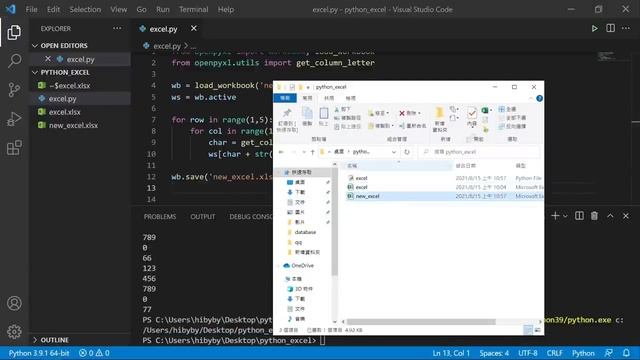Click the feedback icon in the status bar
The width and height of the screenshot is (640, 360).
[x=609, y=353]
